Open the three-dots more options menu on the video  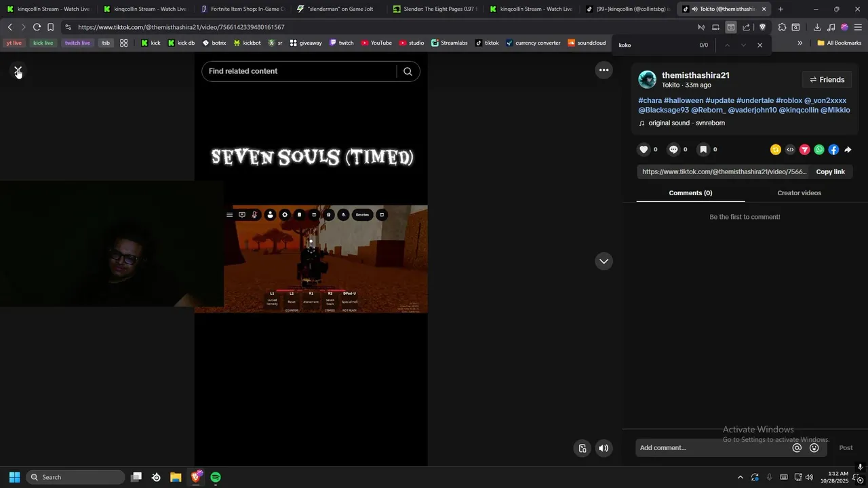pyautogui.click(x=604, y=70)
